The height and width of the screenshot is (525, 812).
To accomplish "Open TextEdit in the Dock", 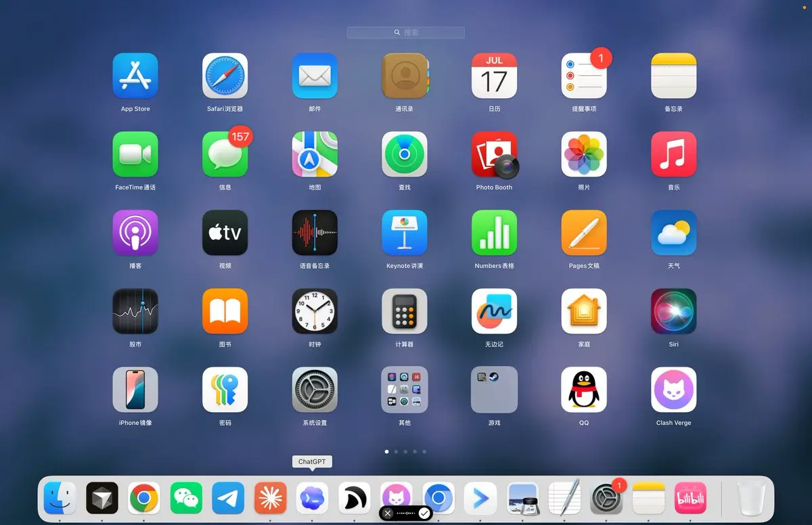I will (x=564, y=499).
